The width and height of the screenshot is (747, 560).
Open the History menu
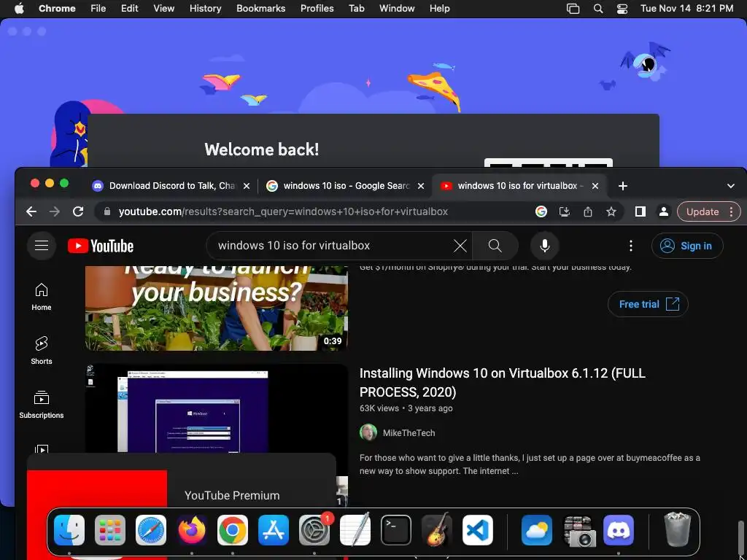tap(205, 9)
